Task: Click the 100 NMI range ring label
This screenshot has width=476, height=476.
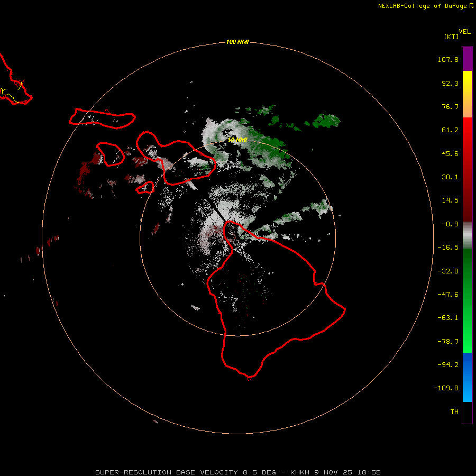Action: 237,42
